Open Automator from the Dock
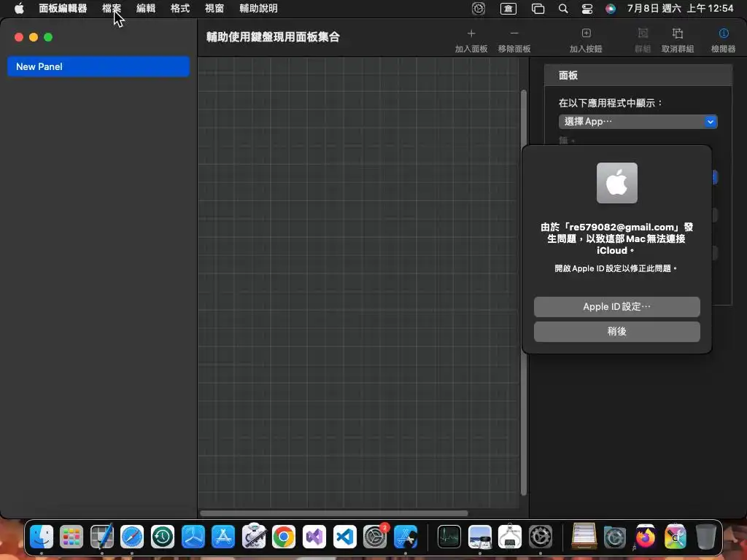Screen dimensions: 747x560 tap(253, 537)
